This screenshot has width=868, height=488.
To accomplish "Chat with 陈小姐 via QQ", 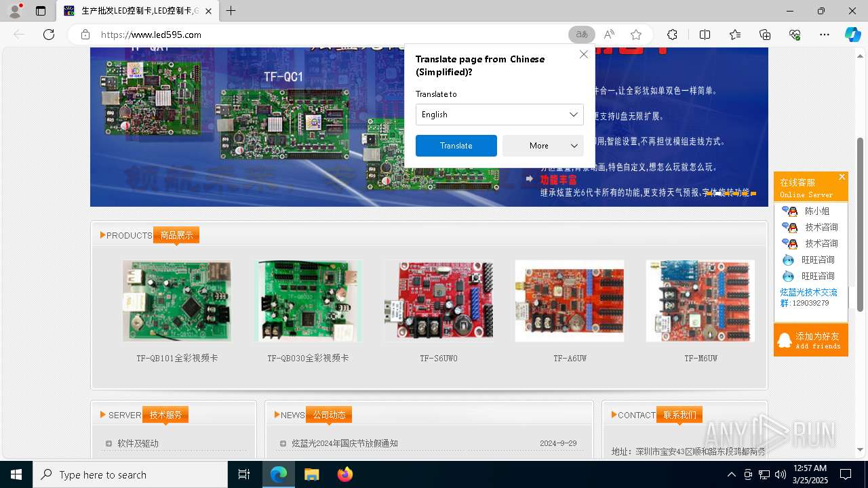I will [810, 211].
